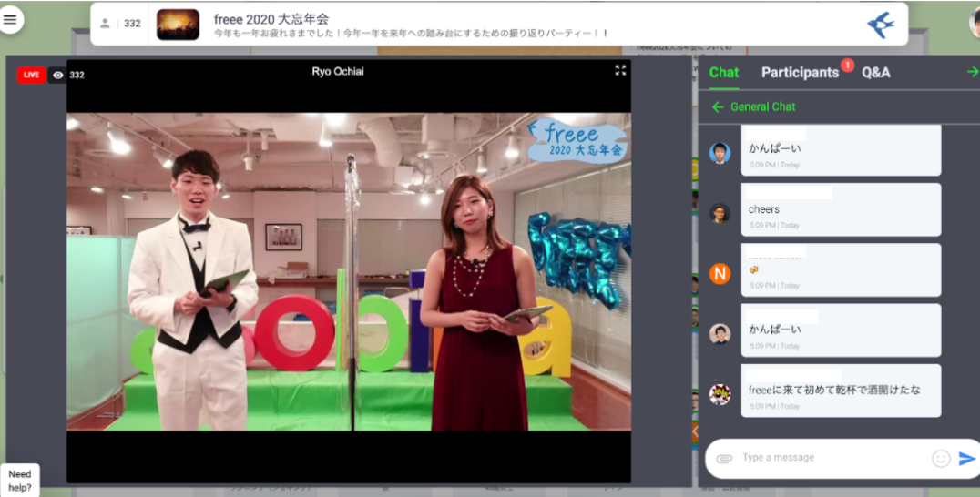This screenshot has height=497, width=980.
Task: Click the Participants notification badge
Action: coord(848,65)
